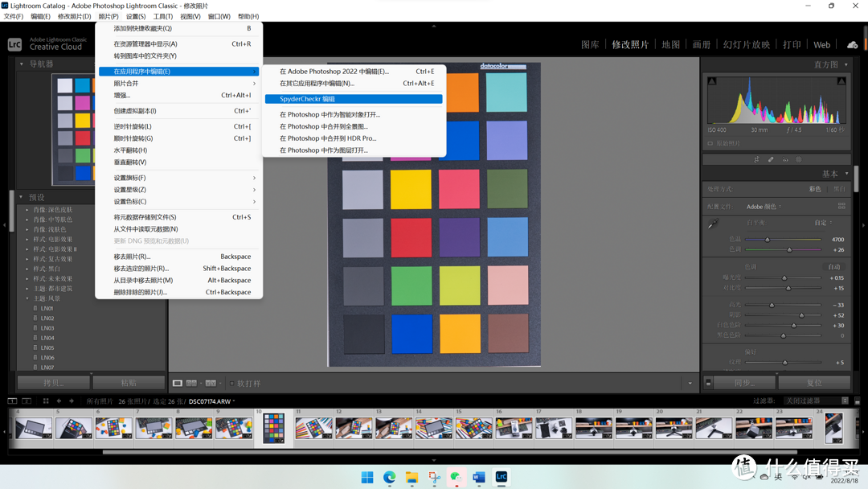Click the Lrc logo identity plate
The width and height of the screenshot is (868, 489).
point(15,44)
